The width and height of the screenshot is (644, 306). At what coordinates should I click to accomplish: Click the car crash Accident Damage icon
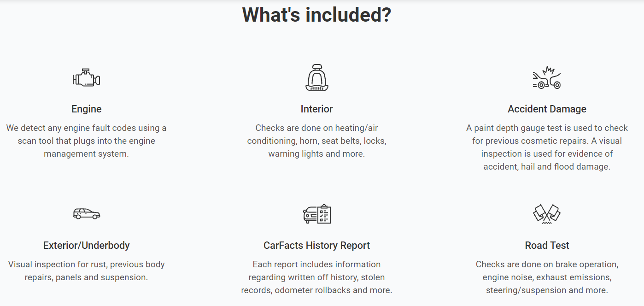pos(547,78)
